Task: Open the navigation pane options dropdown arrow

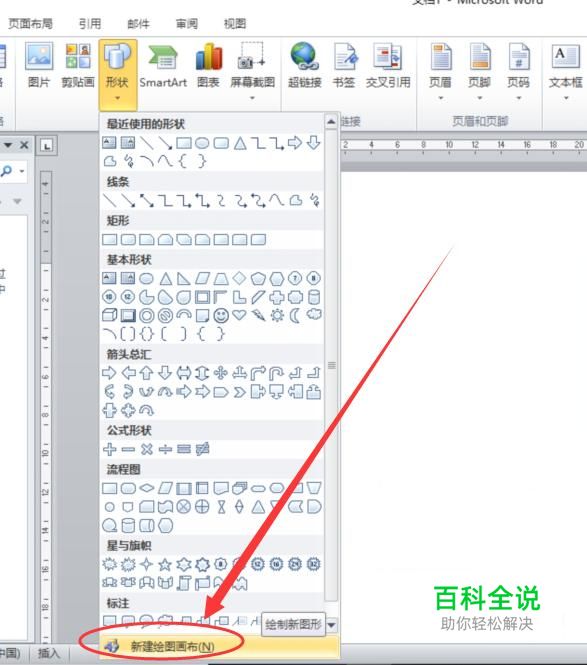Action: coord(8,145)
